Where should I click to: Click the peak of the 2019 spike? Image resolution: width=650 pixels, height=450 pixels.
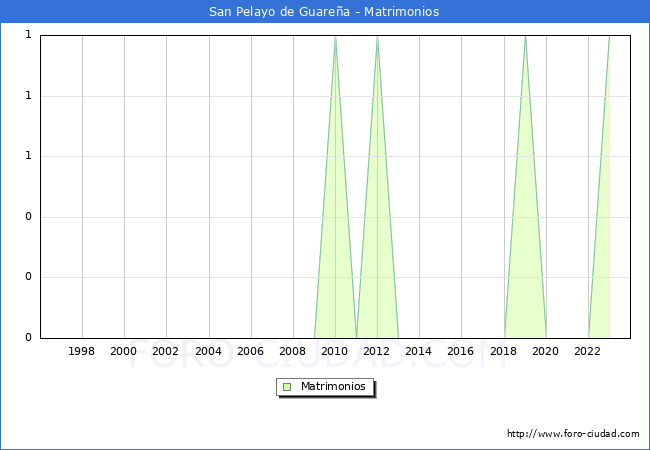tap(525, 37)
